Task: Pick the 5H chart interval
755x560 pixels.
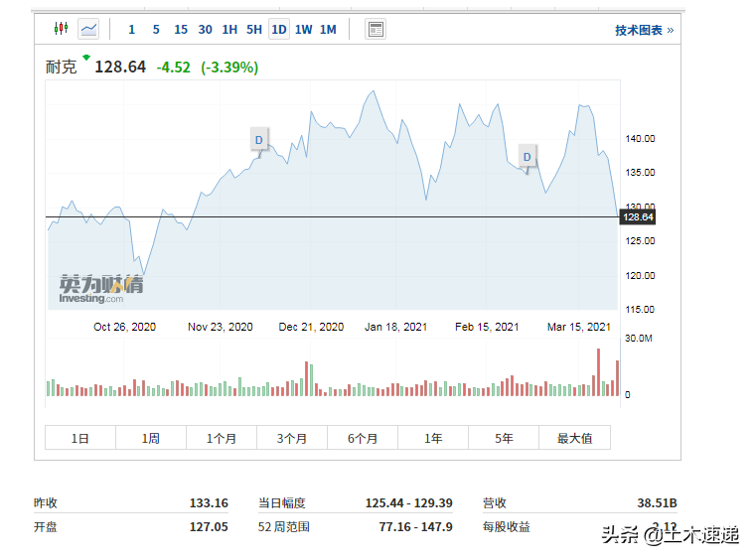Action: (254, 30)
